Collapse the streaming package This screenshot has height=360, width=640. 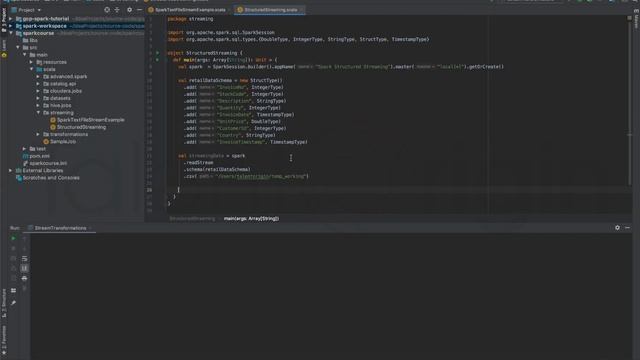pos(38,113)
